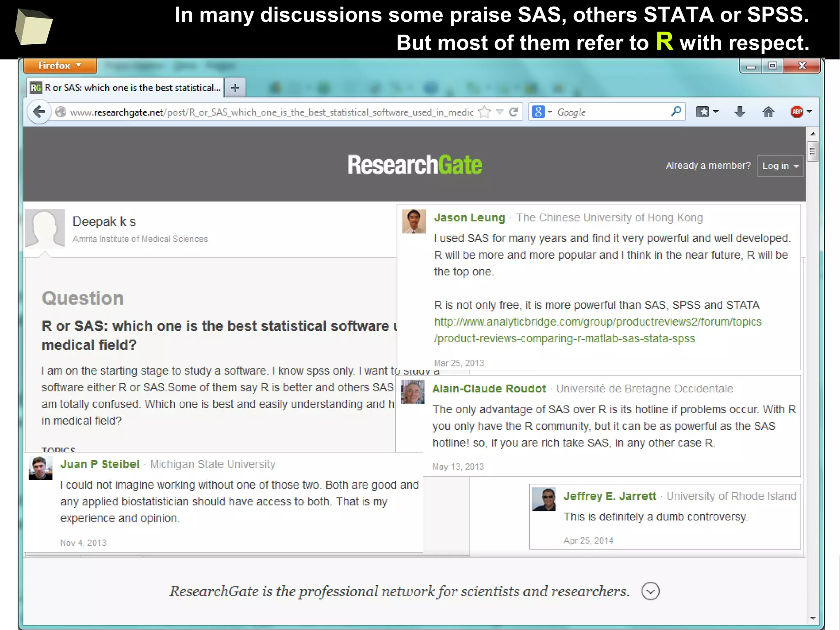
Task: Click the site identity globe icon
Action: (61, 112)
